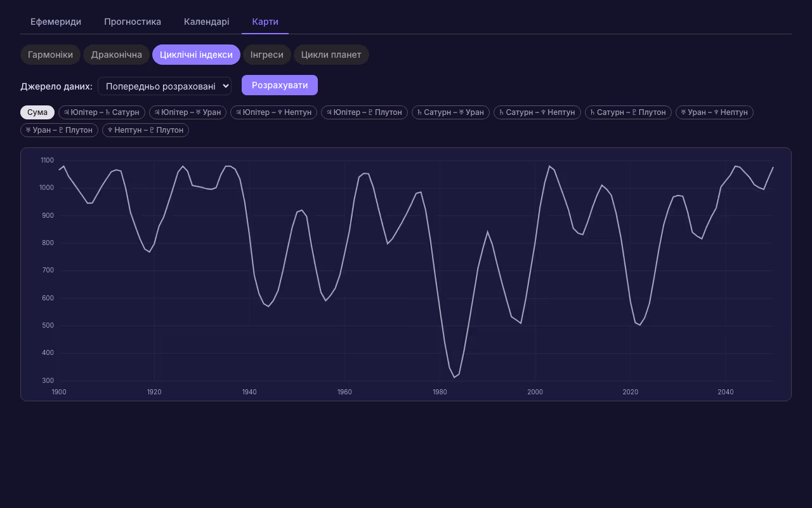Screen dimensions: 812x508
Task: Open the Інгреси sub-tab
Action: 267,55
